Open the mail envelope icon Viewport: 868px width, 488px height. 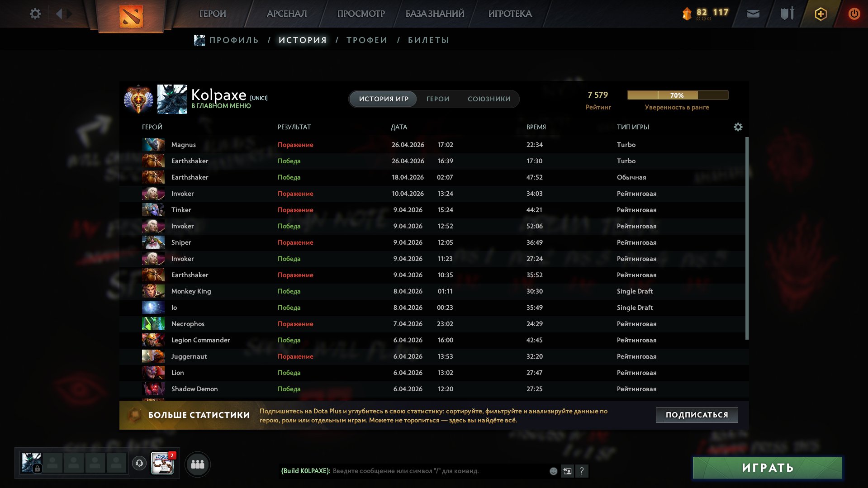753,14
